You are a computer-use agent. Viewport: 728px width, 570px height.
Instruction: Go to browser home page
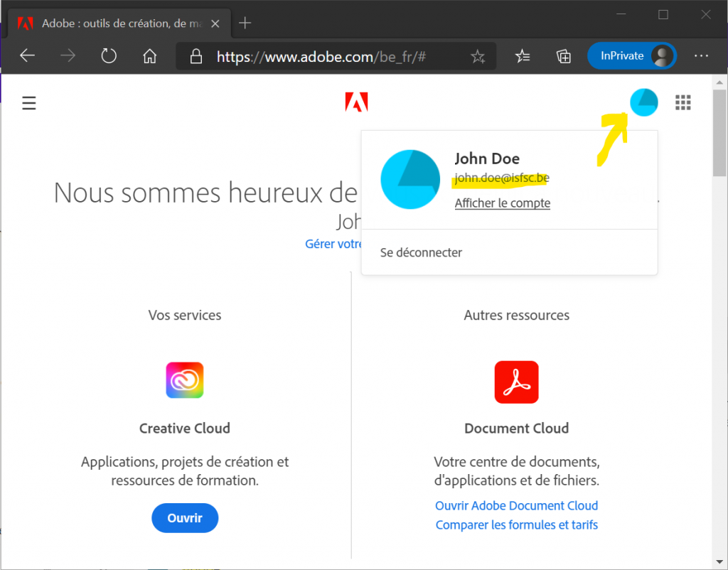pos(149,56)
